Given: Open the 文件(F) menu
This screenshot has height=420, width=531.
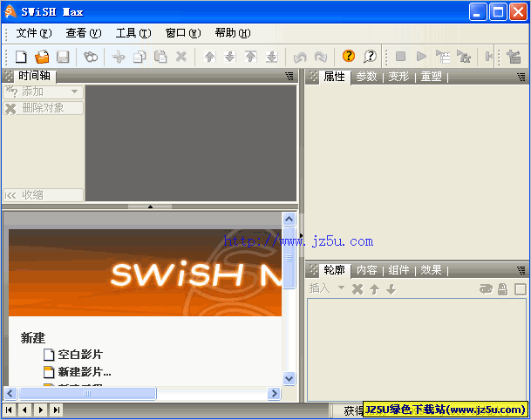Looking at the screenshot, I should [x=34, y=33].
